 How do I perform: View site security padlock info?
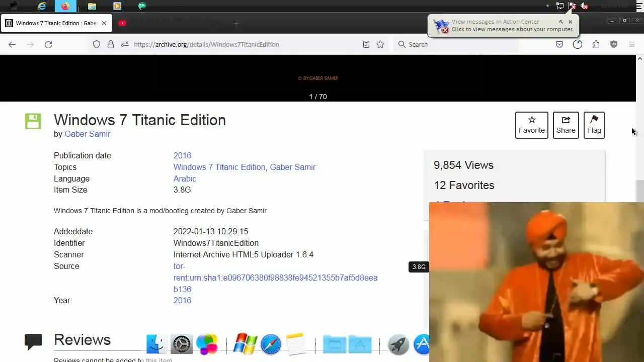(x=111, y=44)
